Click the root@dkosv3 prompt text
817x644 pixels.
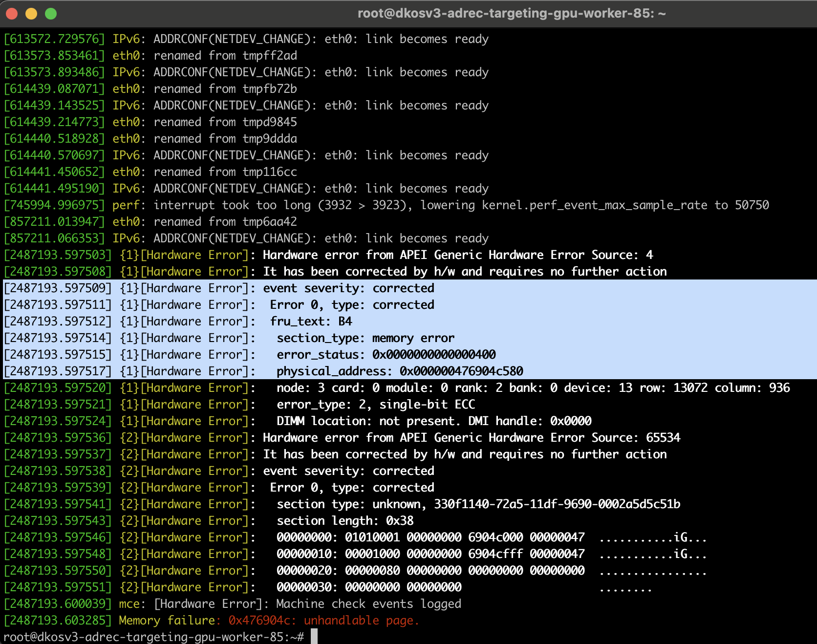click(153, 637)
